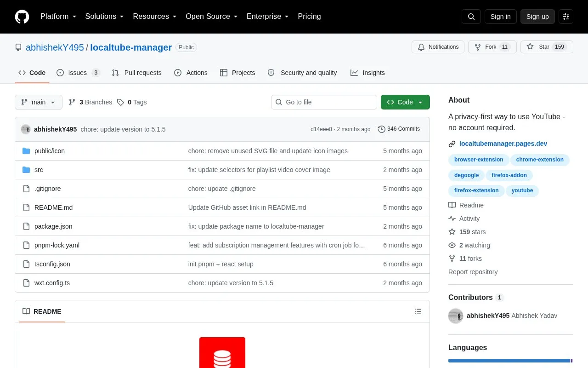Viewport: 588px width, 368px height.
Task: Click the public/icon folder icon
Action: [26, 151]
